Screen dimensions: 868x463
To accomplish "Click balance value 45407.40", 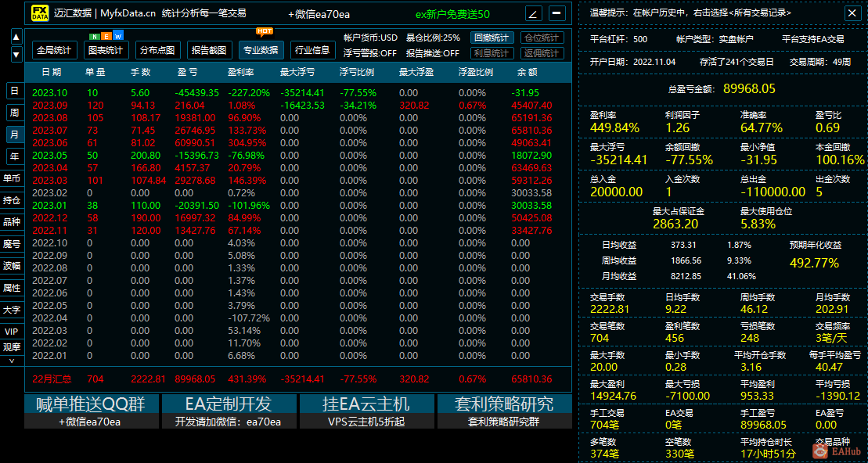I will click(531, 106).
